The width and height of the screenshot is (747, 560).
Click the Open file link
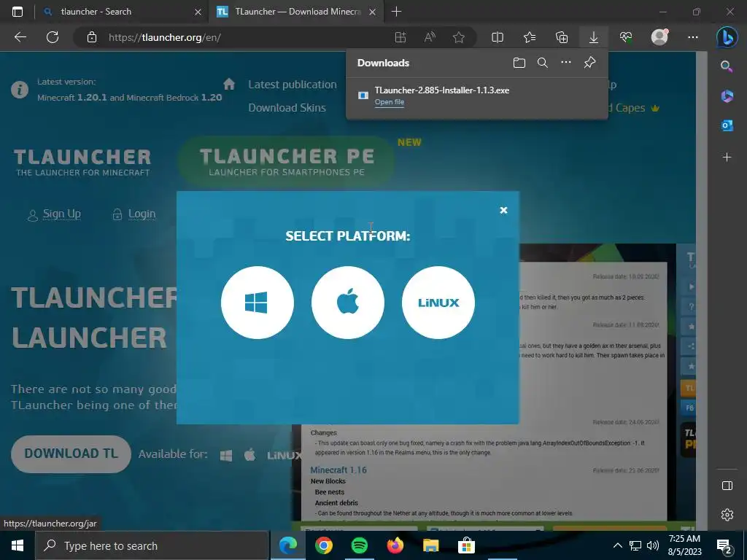390,102
